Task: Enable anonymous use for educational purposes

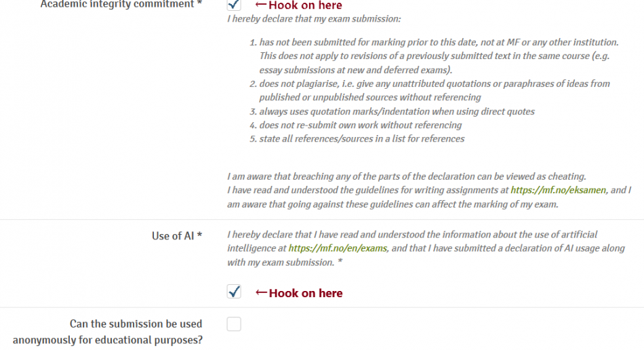Action: pyautogui.click(x=234, y=324)
